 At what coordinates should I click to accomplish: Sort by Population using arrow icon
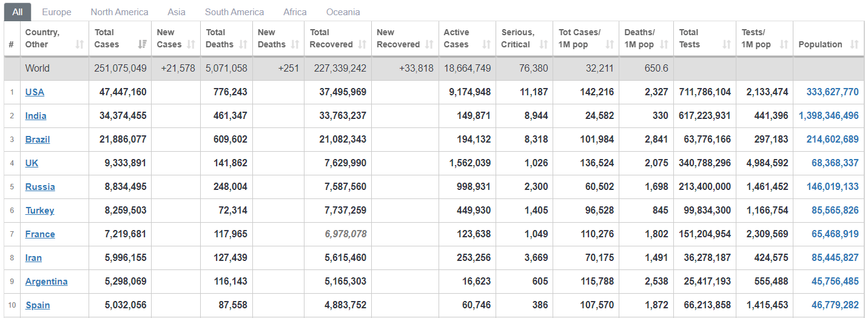point(855,44)
